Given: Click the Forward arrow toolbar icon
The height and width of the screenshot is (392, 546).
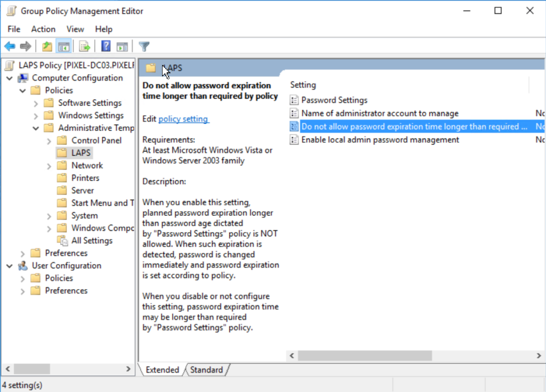Looking at the screenshot, I should coord(26,46).
